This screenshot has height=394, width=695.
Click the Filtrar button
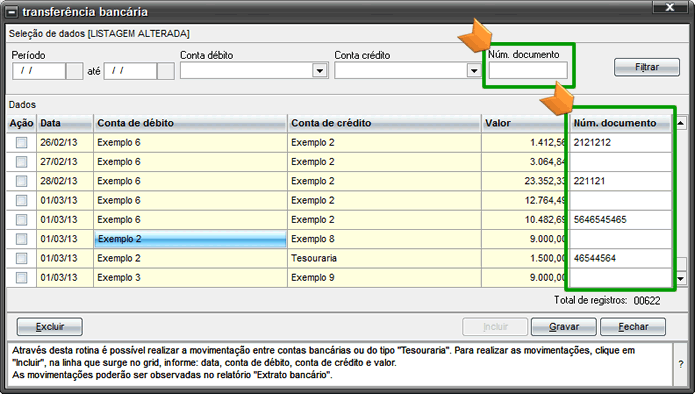pos(647,67)
